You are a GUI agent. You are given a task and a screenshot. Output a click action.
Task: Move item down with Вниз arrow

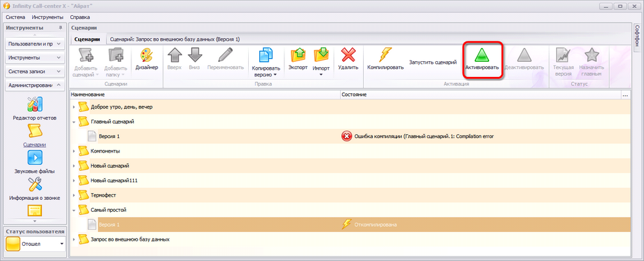click(x=194, y=55)
